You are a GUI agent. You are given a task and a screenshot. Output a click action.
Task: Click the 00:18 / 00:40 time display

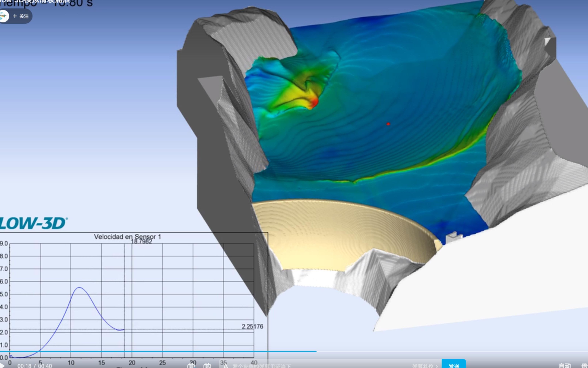click(35, 366)
